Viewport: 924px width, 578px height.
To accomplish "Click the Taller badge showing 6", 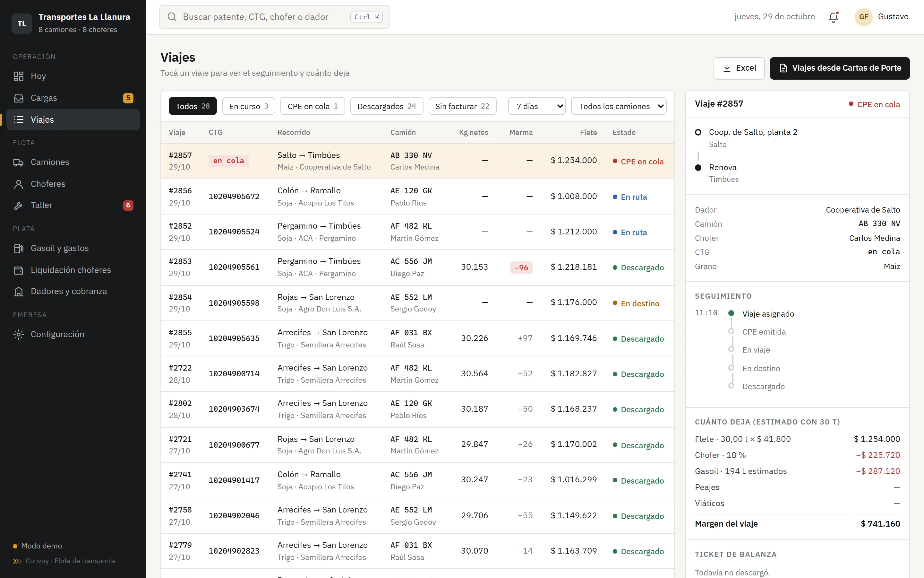I will (128, 205).
